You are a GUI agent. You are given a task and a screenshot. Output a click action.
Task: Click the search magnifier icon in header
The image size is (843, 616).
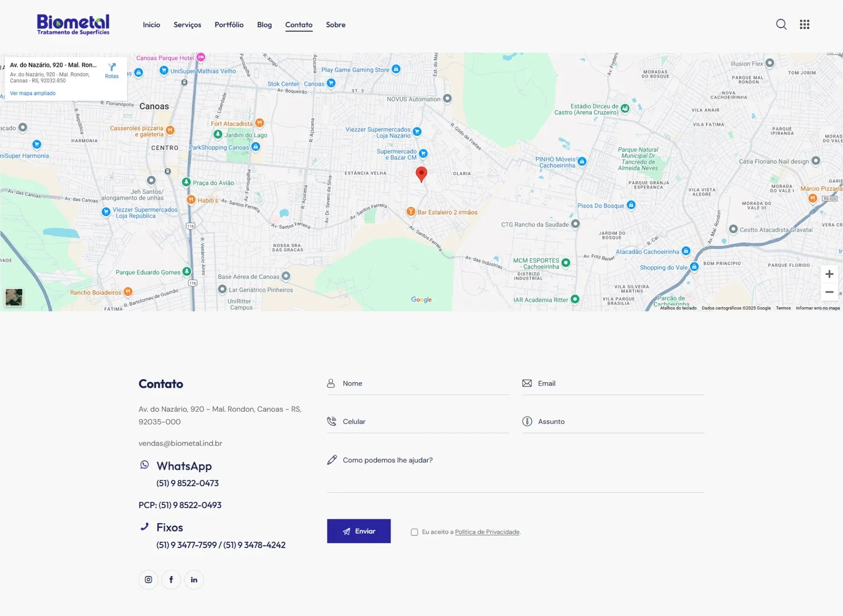pyautogui.click(x=781, y=24)
